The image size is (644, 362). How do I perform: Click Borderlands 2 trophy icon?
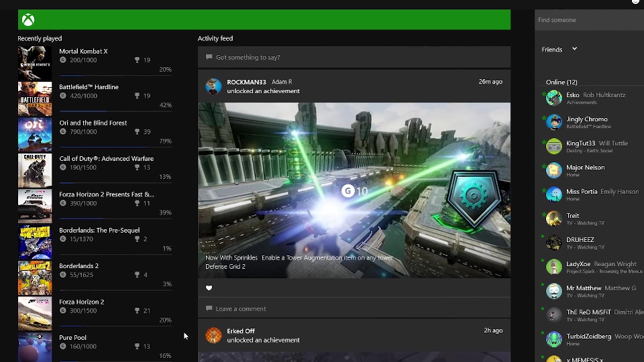tap(137, 275)
